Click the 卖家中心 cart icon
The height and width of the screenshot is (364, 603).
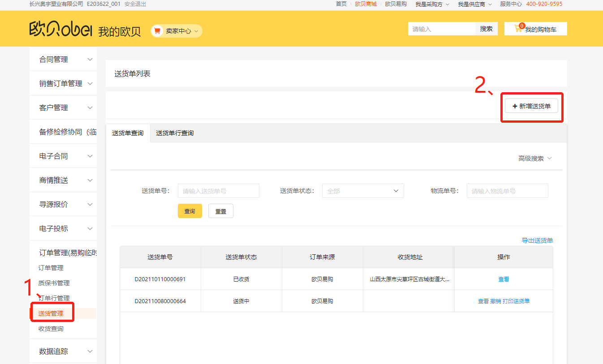157,31
